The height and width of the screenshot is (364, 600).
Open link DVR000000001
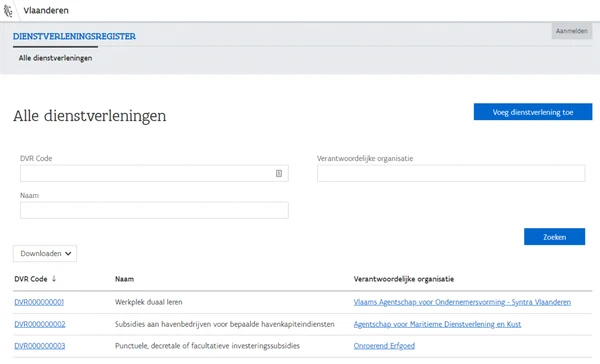39,302
